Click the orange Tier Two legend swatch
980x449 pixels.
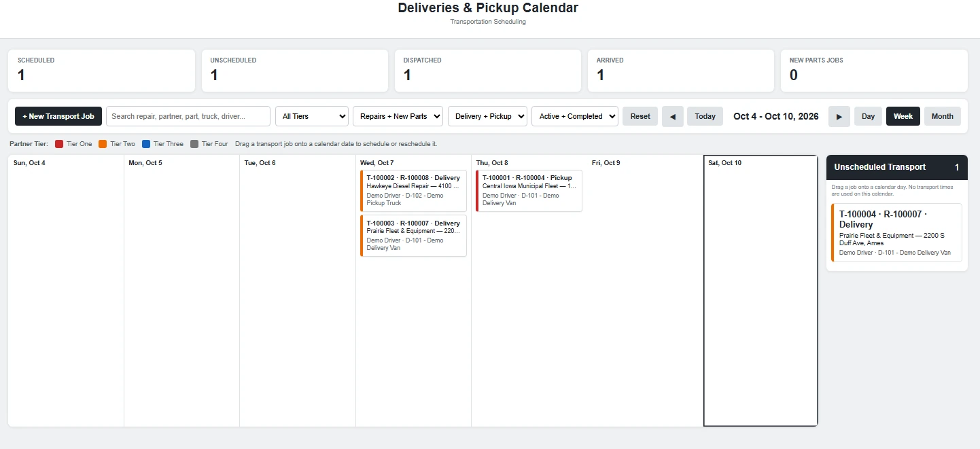pyautogui.click(x=103, y=144)
